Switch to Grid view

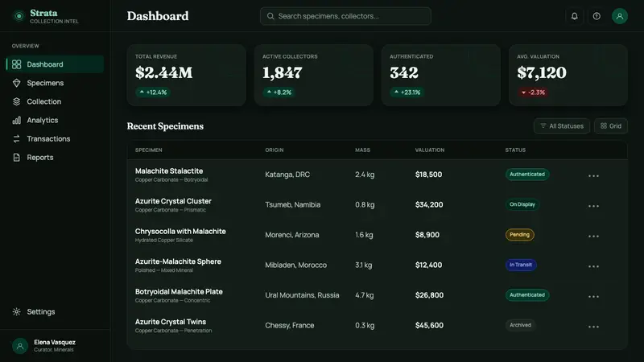(611, 126)
